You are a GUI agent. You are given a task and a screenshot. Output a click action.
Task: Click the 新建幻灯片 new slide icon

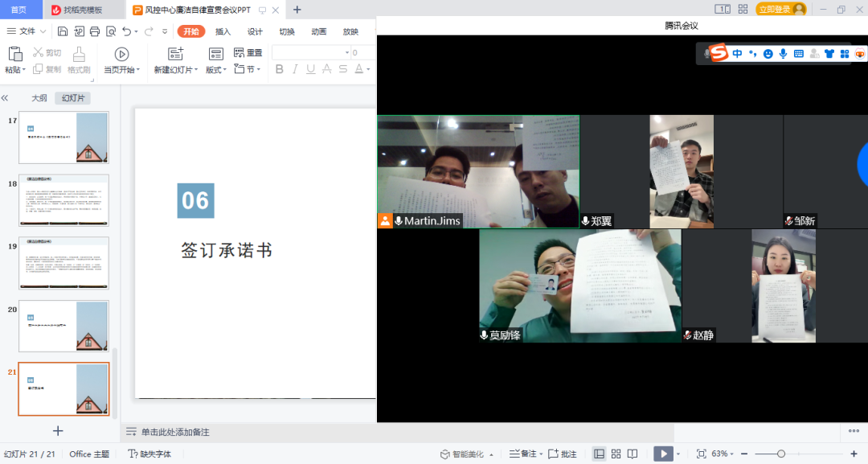(x=175, y=54)
